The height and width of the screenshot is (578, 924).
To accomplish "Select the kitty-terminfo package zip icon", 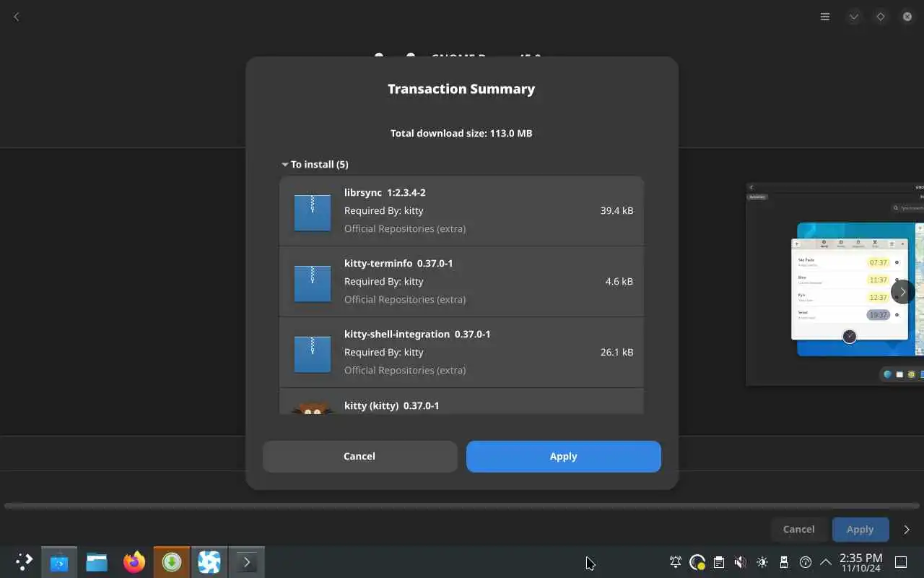I will (312, 283).
